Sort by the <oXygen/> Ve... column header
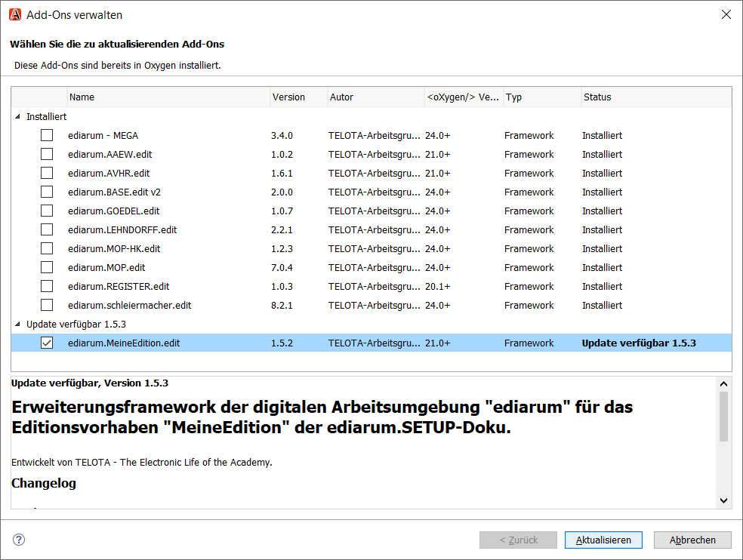Image resolution: width=743 pixels, height=560 pixels. click(x=464, y=97)
